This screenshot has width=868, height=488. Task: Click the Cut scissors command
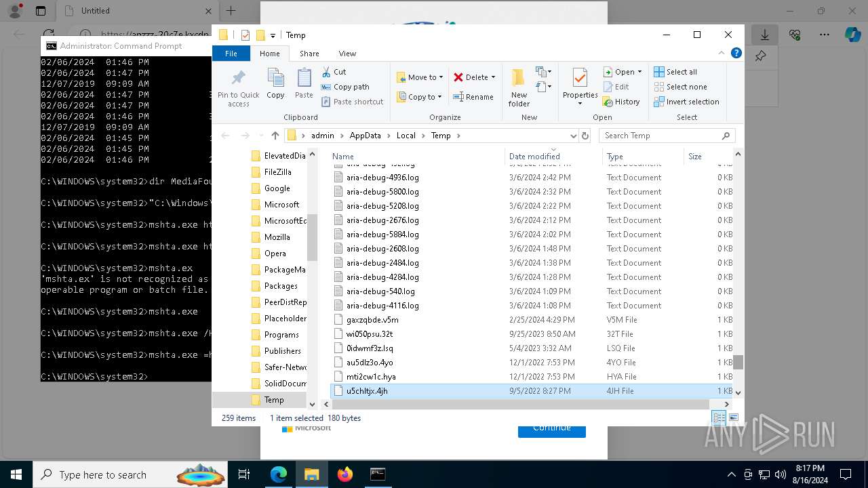[333, 72]
